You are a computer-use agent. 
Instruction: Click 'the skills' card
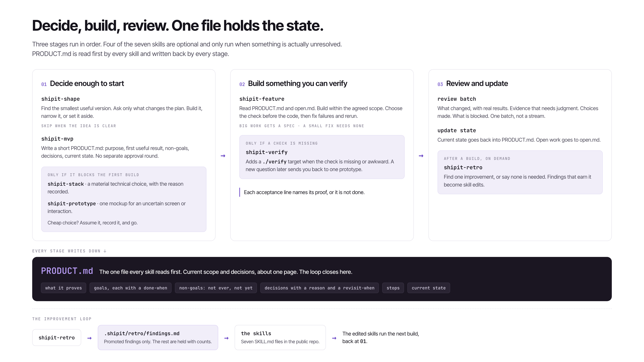280,337
